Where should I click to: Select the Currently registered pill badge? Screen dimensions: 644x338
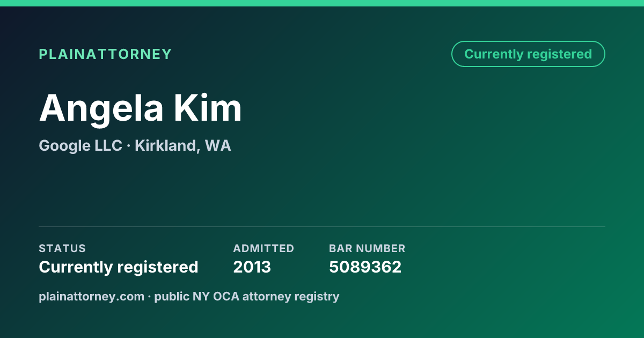click(528, 54)
